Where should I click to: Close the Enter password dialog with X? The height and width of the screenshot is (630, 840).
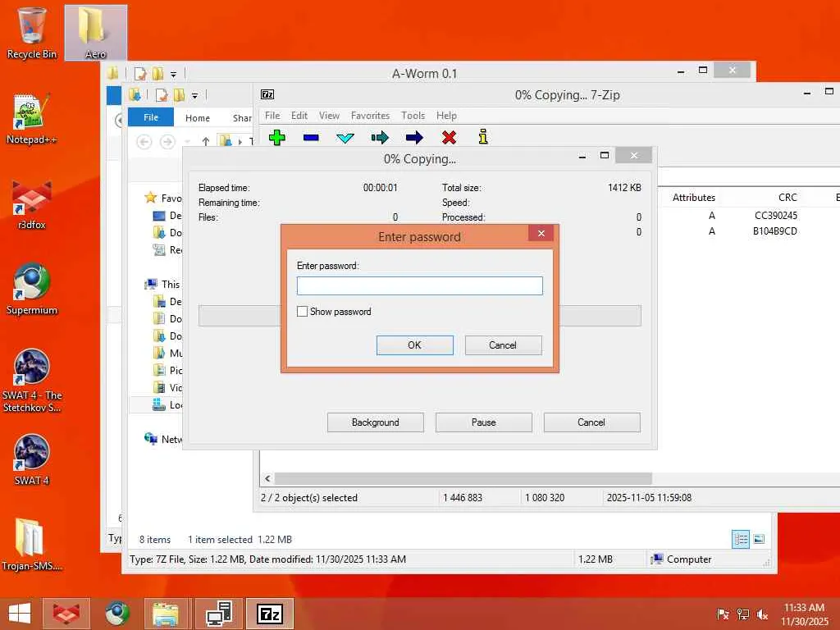[x=541, y=233]
